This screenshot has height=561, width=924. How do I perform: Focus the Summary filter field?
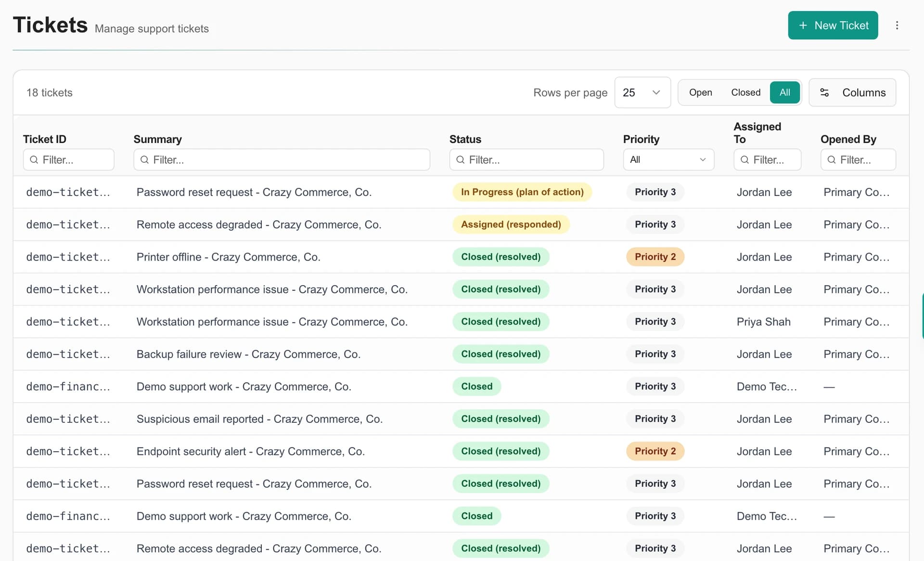pos(282,160)
